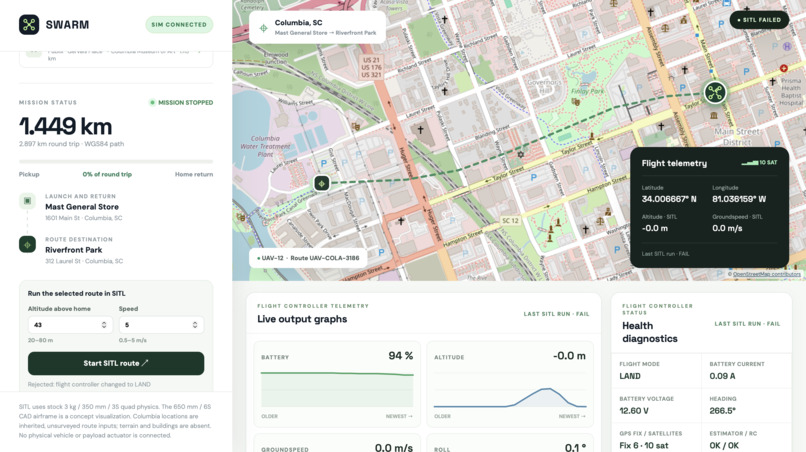806x452 pixels.
Task: Click the Launch and Return pickup icon
Action: pyautogui.click(x=27, y=201)
